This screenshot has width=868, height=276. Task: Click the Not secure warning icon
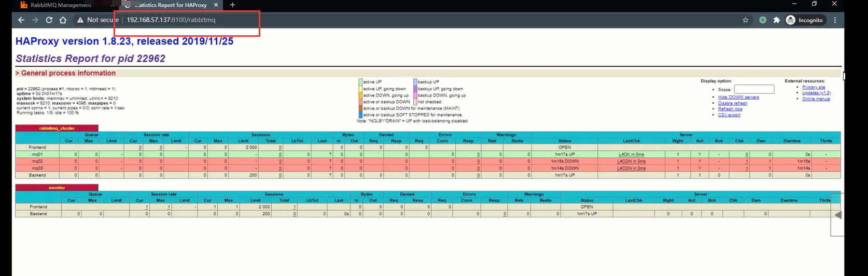click(80, 20)
